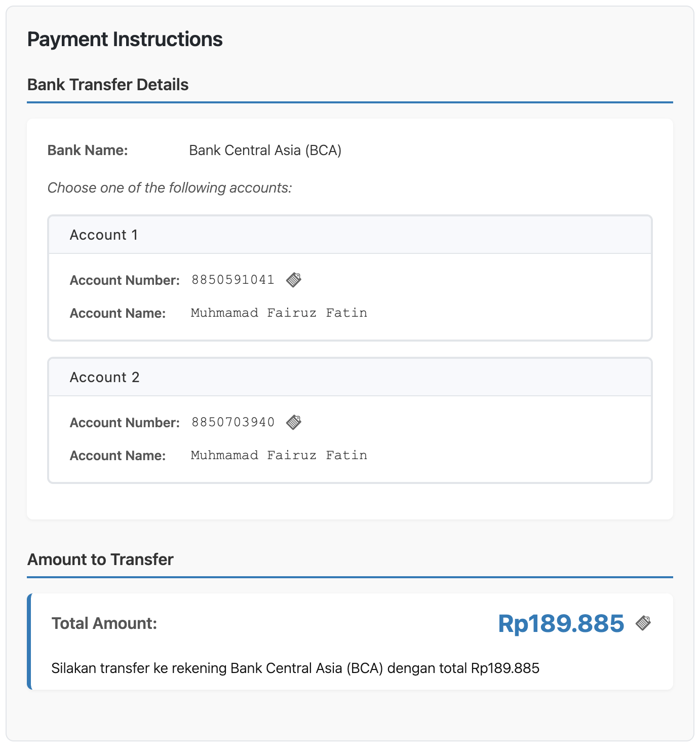Screen dimensions: 700x747
Task: Click the Account Number label in Account 2
Action: pyautogui.click(x=125, y=423)
